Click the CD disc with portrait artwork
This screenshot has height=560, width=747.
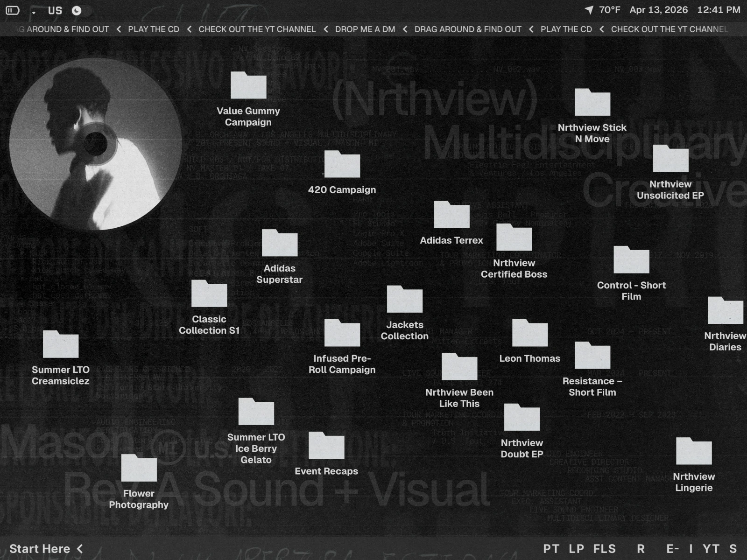click(96, 144)
